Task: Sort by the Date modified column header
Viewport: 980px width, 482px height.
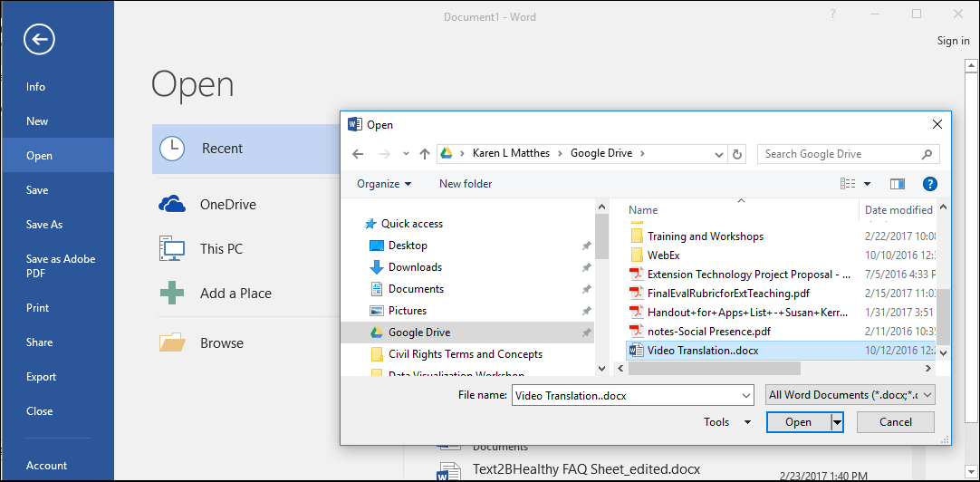Action: pos(898,210)
